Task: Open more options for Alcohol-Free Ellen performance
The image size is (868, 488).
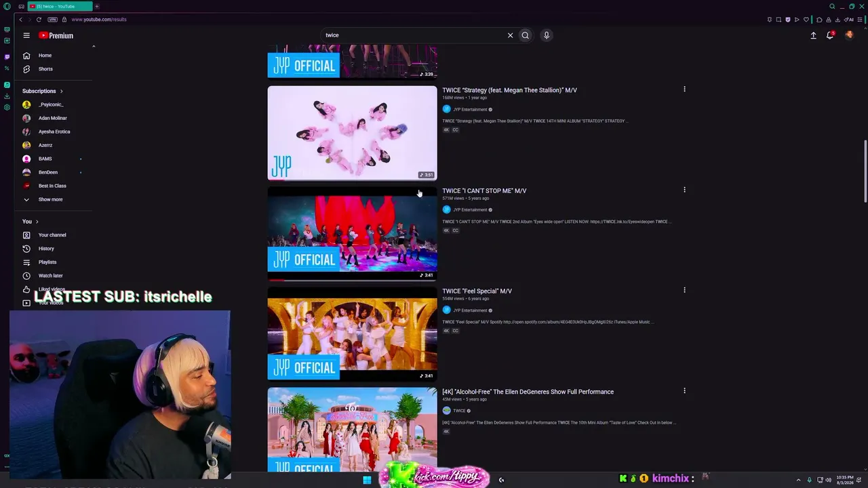Action: click(684, 390)
